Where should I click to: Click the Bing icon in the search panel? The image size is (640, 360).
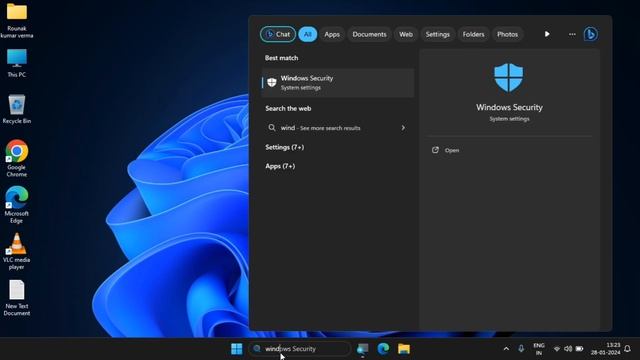pyautogui.click(x=590, y=34)
